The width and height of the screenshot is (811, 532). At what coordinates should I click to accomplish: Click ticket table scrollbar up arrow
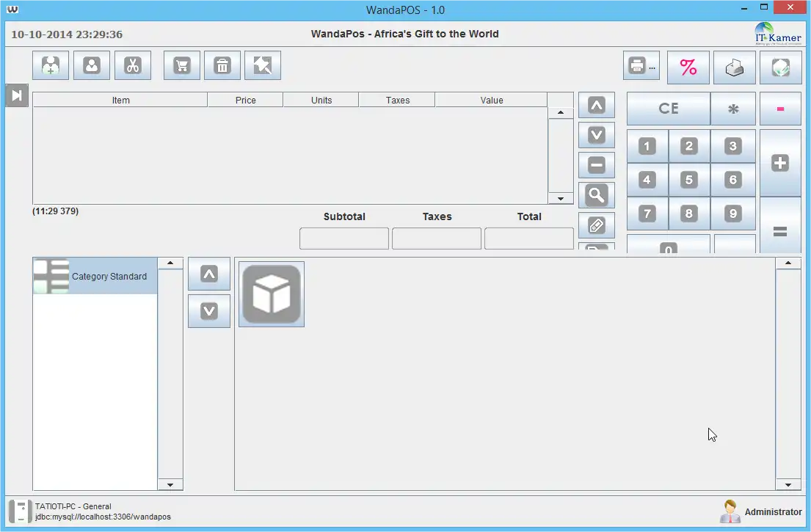[x=561, y=112]
